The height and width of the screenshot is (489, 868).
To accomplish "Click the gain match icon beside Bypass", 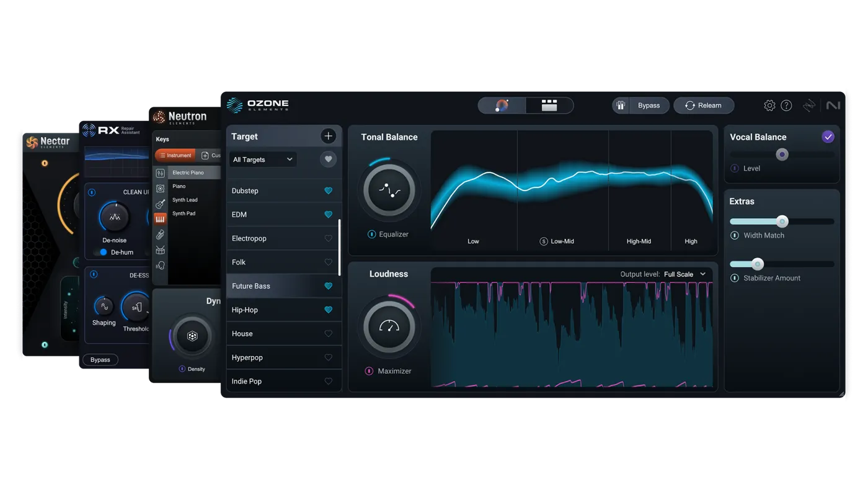I will click(621, 105).
